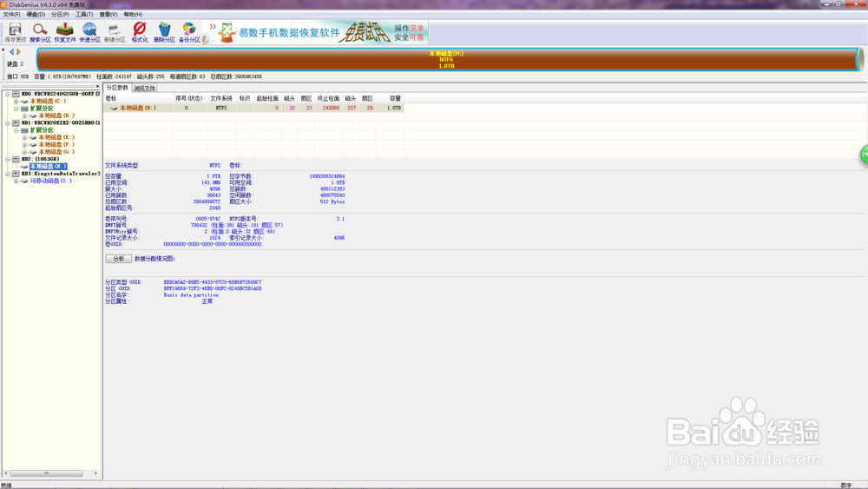Select 本地磁盘 (C:) label in tree
The height and width of the screenshot is (489, 868).
(48, 102)
